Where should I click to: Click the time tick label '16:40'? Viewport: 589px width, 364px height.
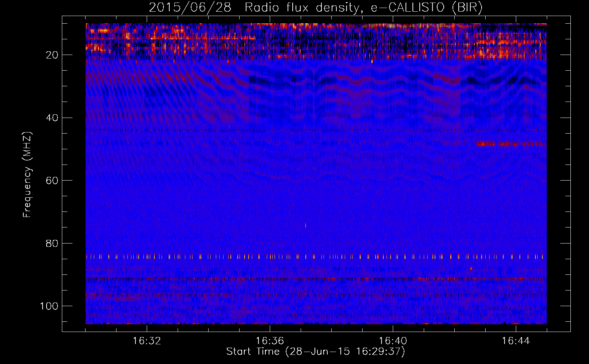(393, 341)
